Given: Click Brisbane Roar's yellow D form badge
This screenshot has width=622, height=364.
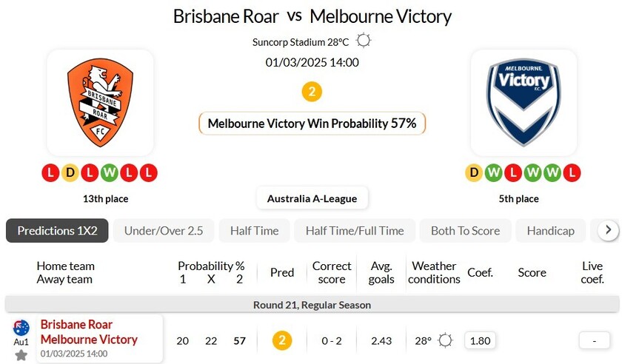Looking at the screenshot, I should 70,173.
